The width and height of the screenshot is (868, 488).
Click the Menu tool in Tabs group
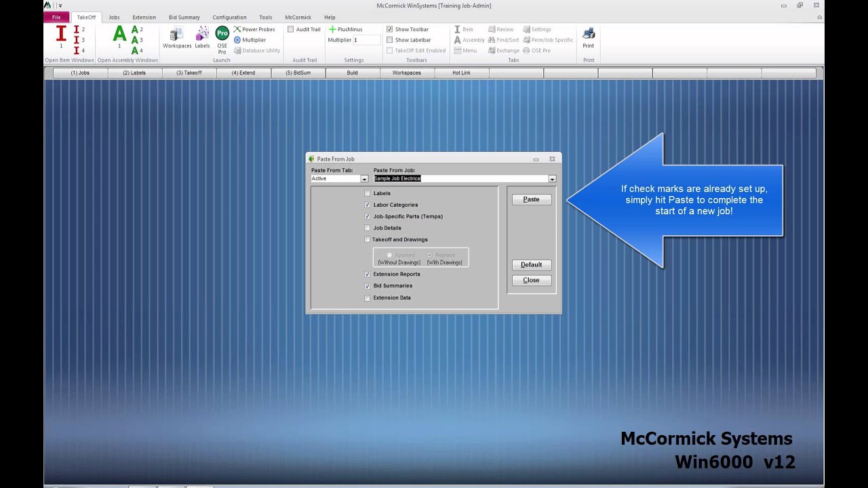pyautogui.click(x=465, y=50)
